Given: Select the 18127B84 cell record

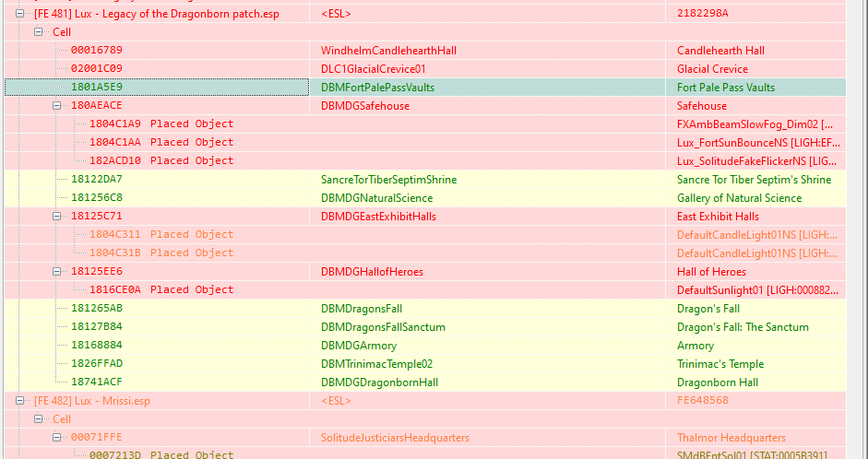Looking at the screenshot, I should (96, 327).
